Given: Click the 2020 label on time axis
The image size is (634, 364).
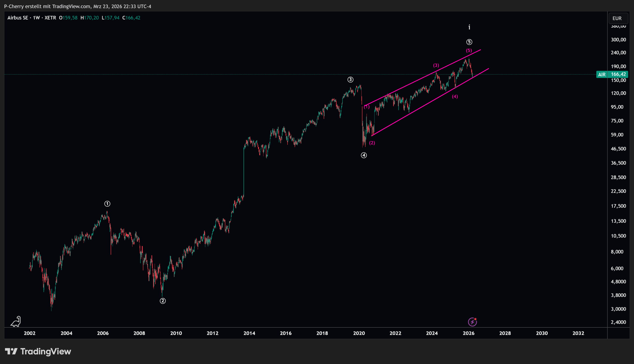Looking at the screenshot, I should (359, 333).
